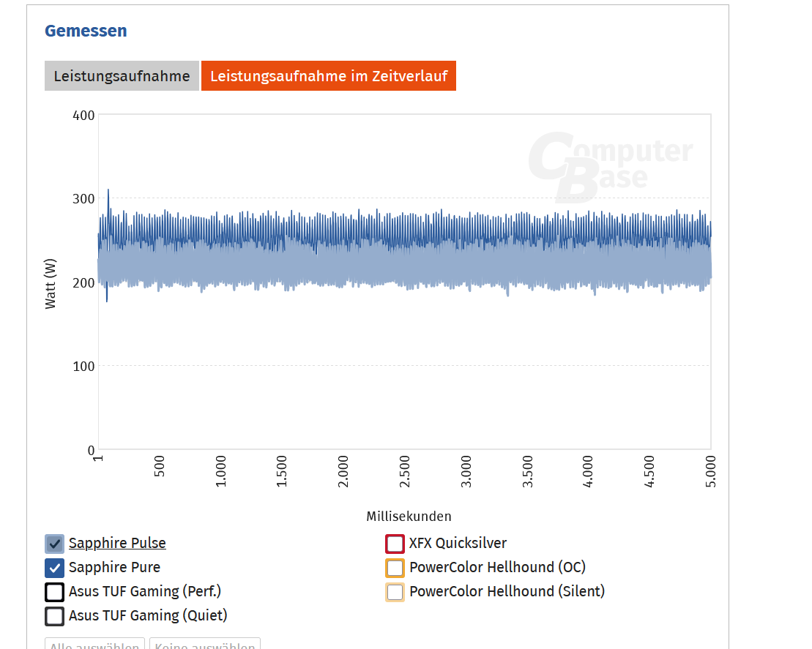
Task: Click the Sapphire Pulse label link
Action: point(117,543)
